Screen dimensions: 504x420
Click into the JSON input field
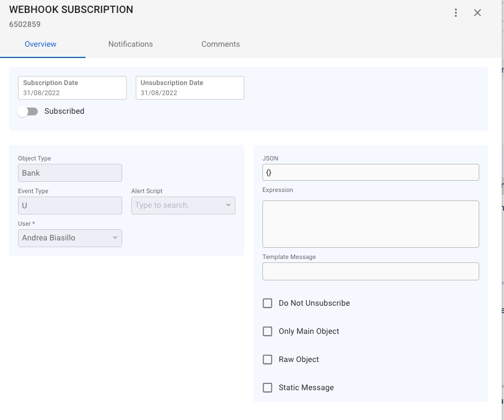pos(371,172)
